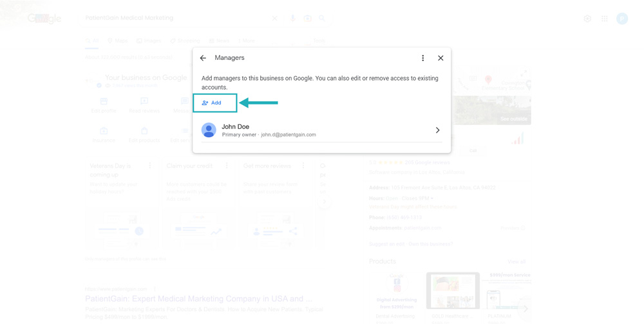Open the Google apps grid
Image resolution: width=644 pixels, height=324 pixels.
(605, 19)
